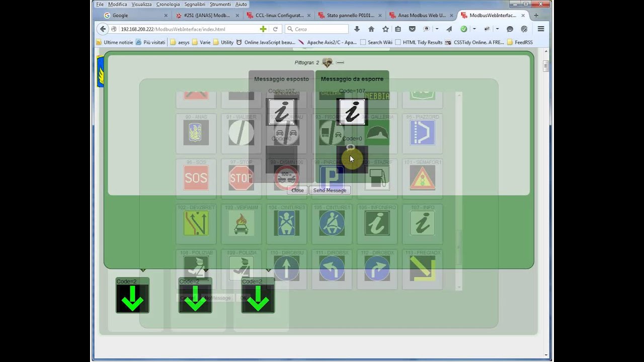This screenshot has width=644, height=362.
Task: Choose the 110 - DIROBSU straight arrow pictogram
Action: 286,268
